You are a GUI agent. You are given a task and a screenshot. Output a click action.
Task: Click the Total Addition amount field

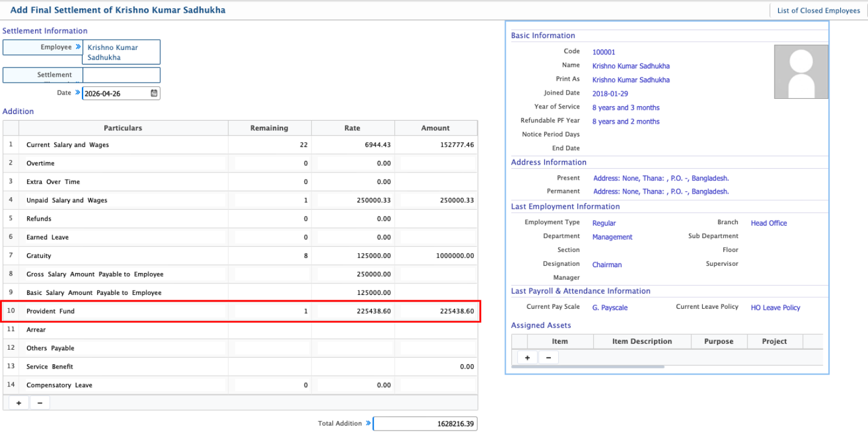[x=425, y=424]
